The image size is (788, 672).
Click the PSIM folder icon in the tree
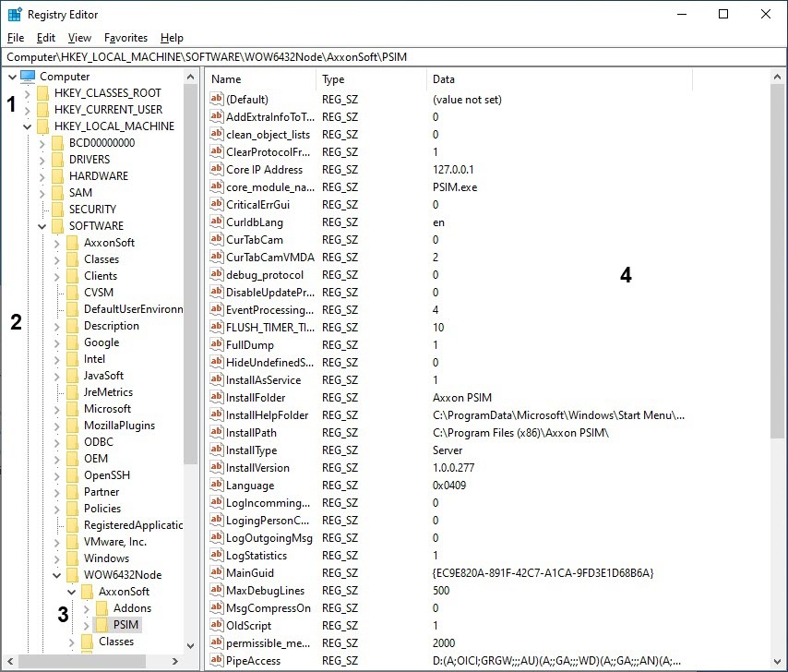click(x=102, y=625)
